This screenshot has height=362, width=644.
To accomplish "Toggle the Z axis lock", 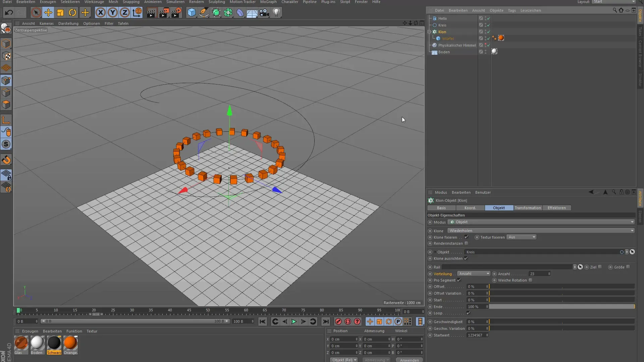I will point(124,13).
